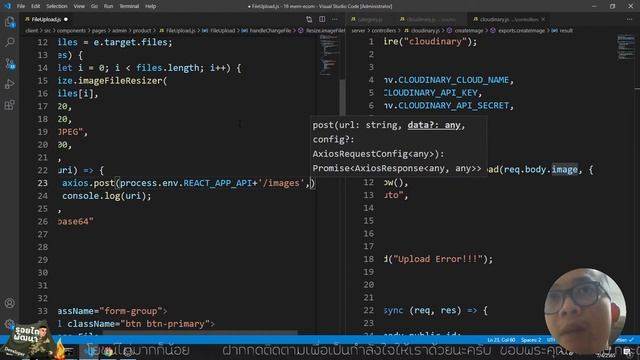Open the Extensions view
The height and width of the screenshot is (360, 640).
click(10, 105)
